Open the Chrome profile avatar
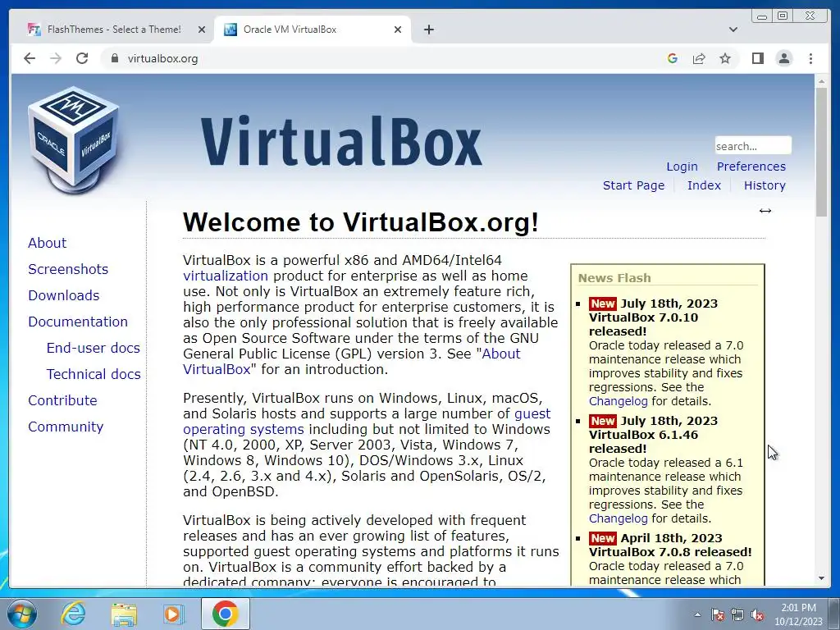Viewport: 840px width, 630px height. pyautogui.click(x=783, y=58)
